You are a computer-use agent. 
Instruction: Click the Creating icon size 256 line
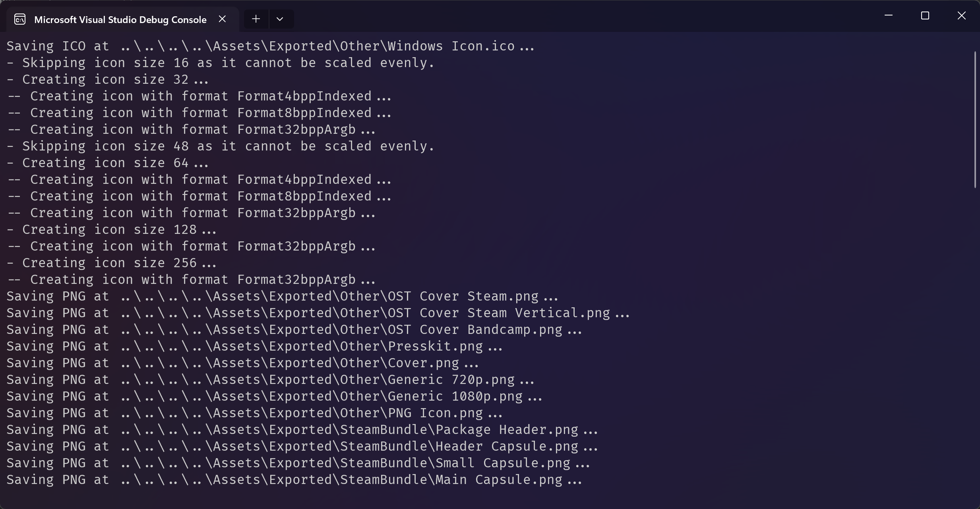[x=111, y=262]
